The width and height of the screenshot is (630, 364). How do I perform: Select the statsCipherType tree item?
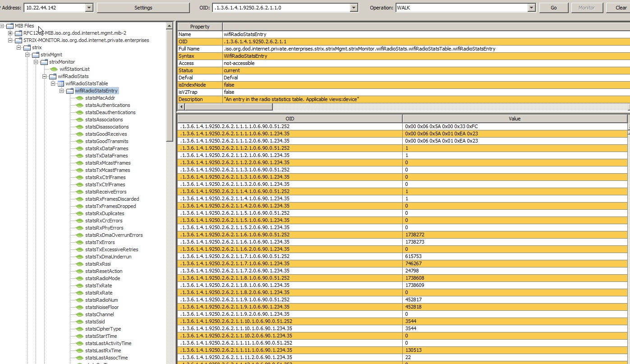(x=103, y=329)
